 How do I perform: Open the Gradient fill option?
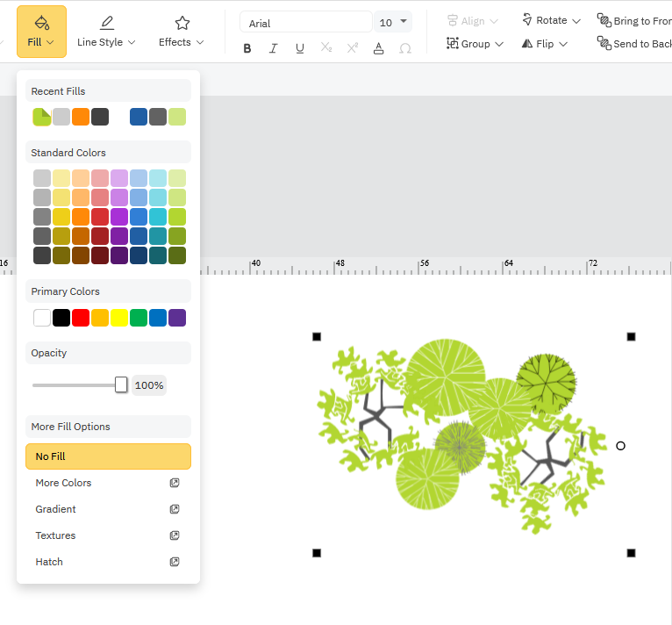pos(108,509)
